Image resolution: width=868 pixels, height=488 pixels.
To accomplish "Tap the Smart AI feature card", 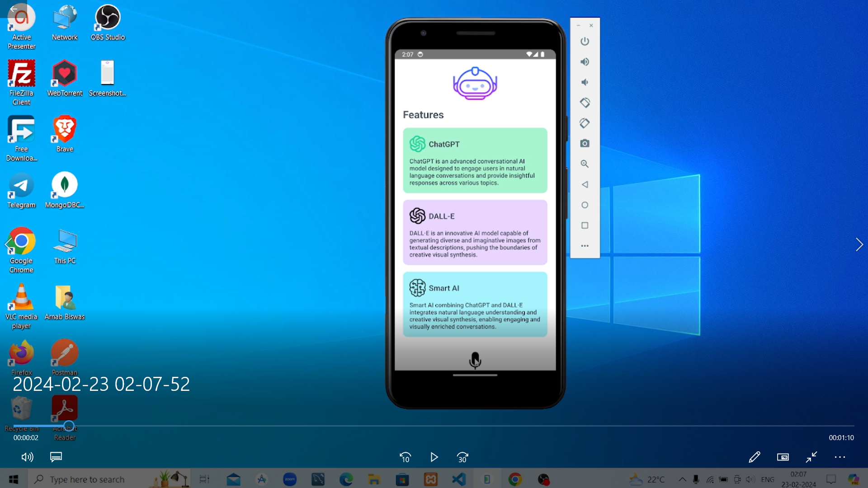I will tap(475, 304).
